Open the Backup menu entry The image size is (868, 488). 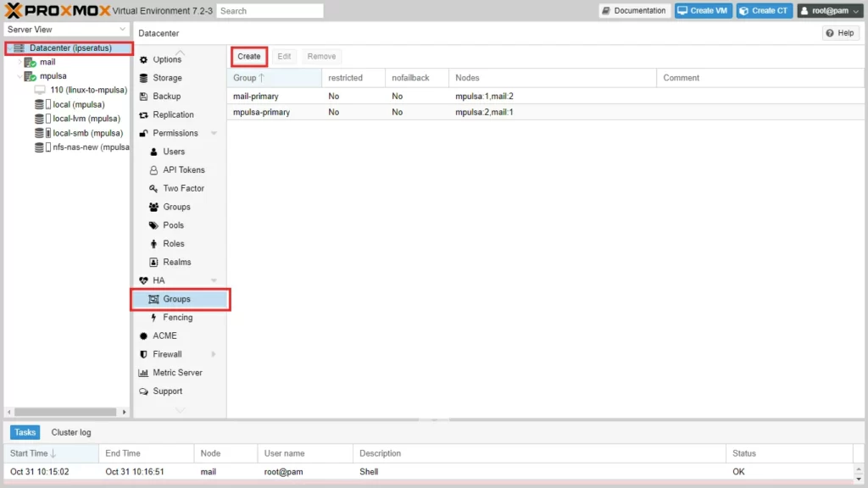click(x=166, y=97)
